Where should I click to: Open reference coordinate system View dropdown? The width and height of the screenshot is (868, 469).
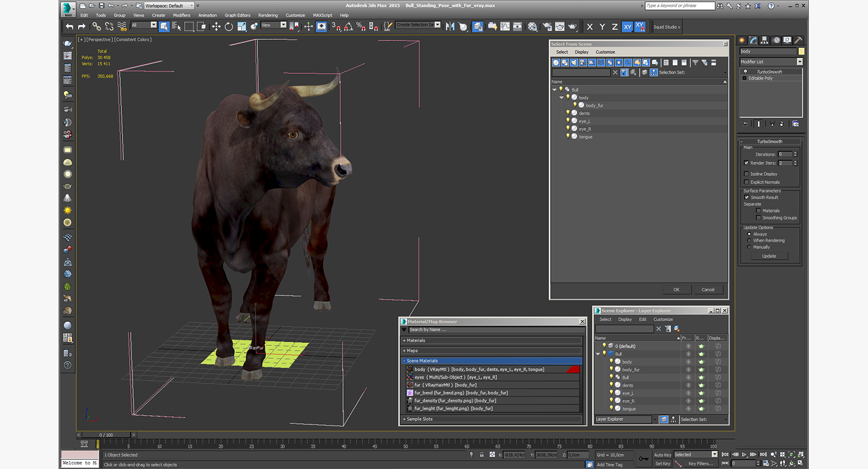tap(273, 25)
